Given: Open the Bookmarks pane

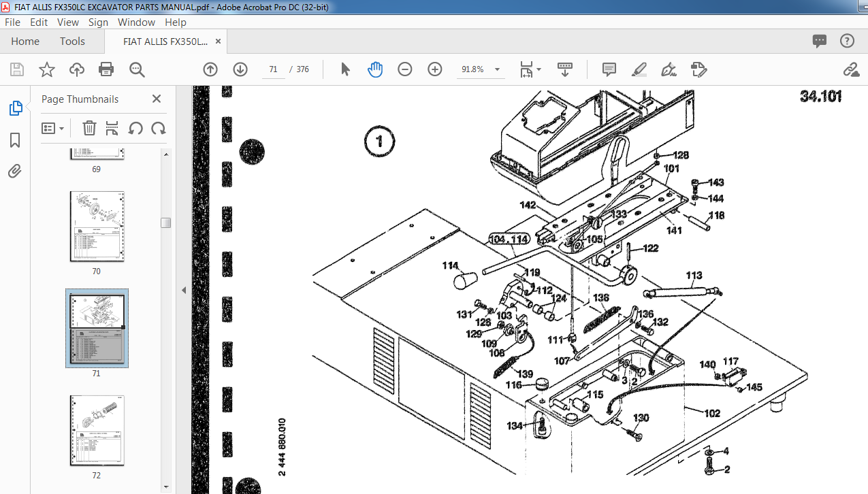Looking at the screenshot, I should (x=15, y=140).
